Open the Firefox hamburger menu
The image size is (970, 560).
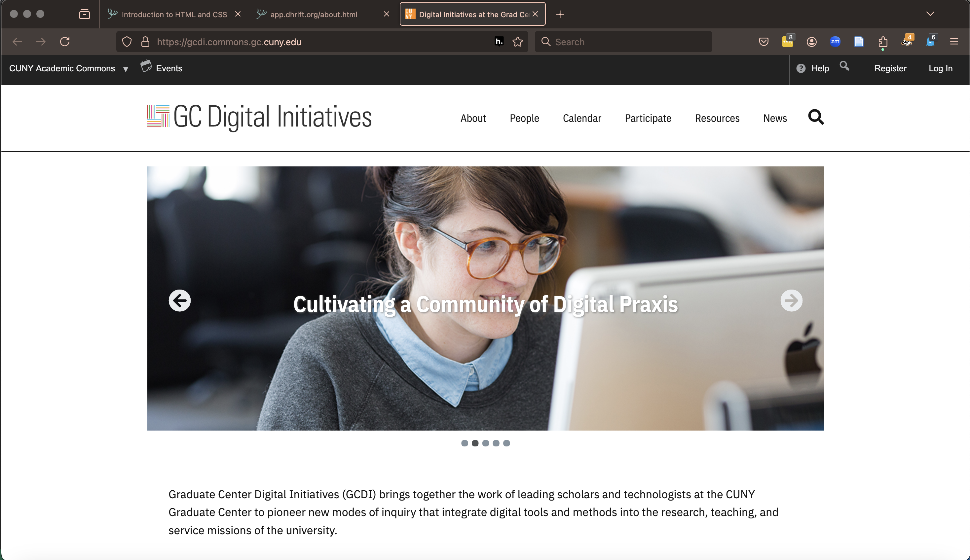954,42
